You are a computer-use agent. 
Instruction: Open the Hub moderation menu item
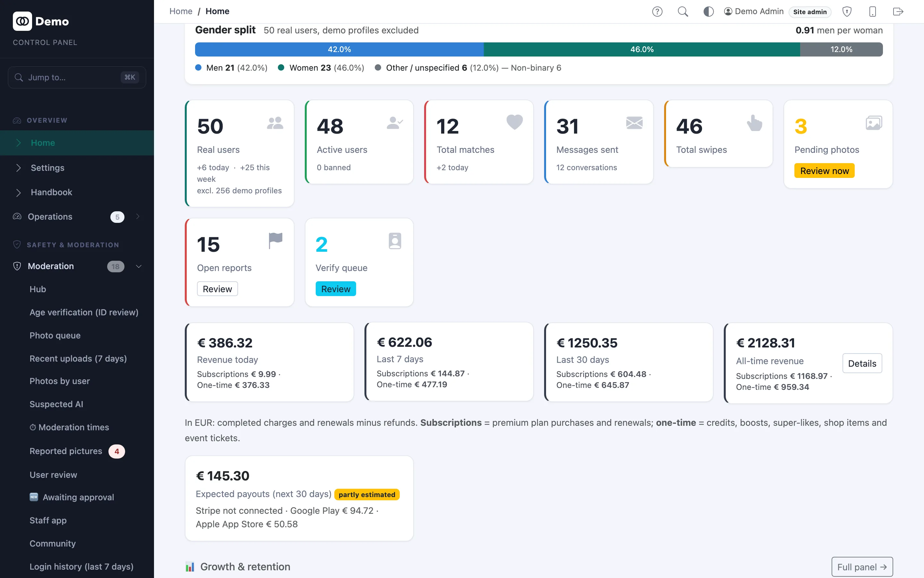pos(38,289)
